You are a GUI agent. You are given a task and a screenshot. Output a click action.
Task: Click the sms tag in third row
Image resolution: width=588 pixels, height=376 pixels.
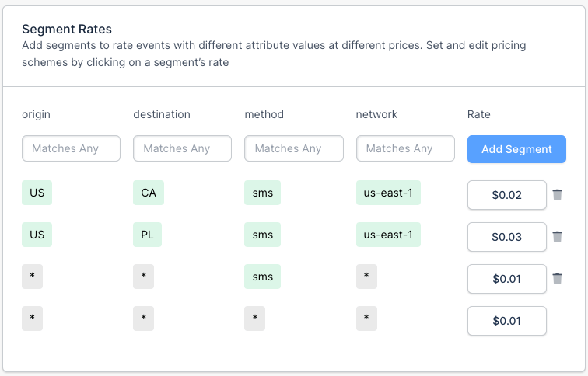click(262, 277)
